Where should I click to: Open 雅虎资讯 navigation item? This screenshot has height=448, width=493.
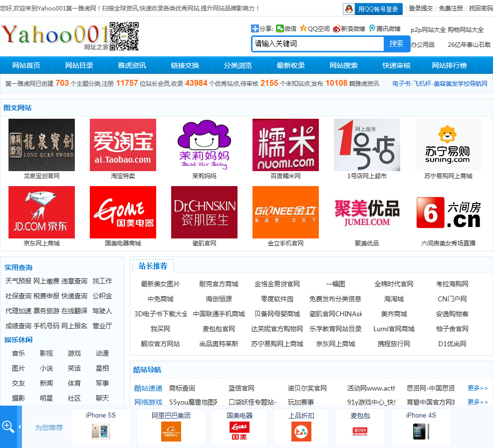[132, 65]
